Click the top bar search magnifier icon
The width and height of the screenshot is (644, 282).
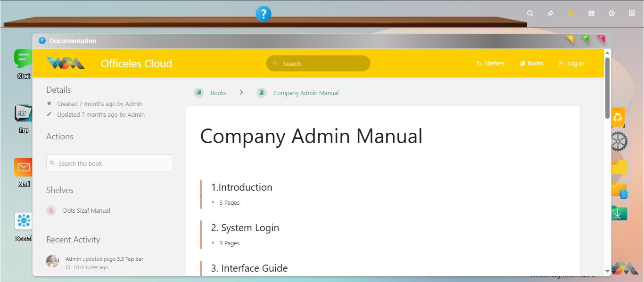tap(530, 14)
